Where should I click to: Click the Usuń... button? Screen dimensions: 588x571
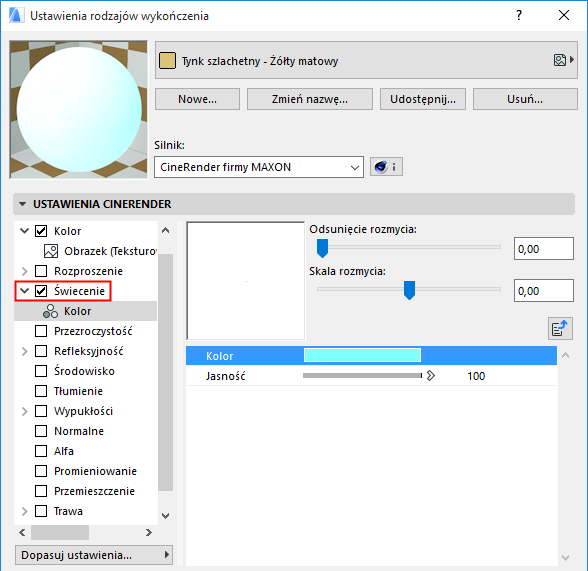coord(525,99)
